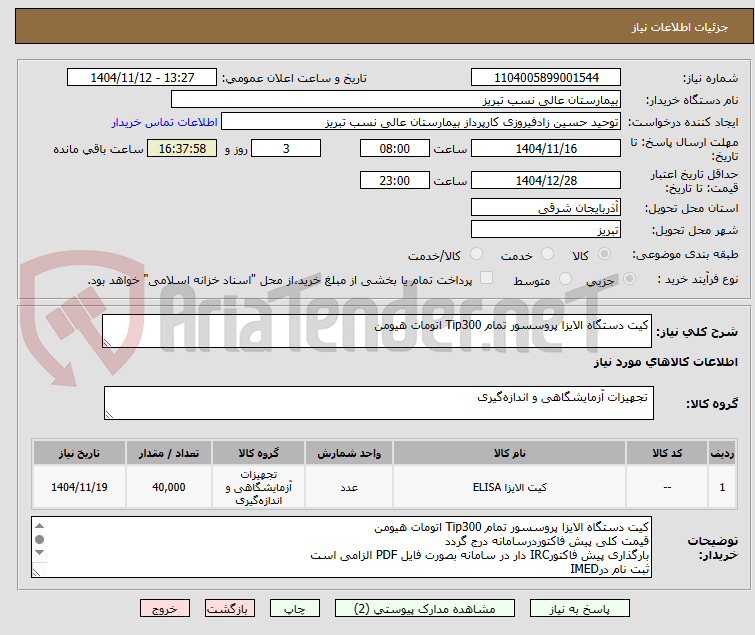This screenshot has height=635, width=755.
Task: Click the چاپ print button
Action: 294,609
